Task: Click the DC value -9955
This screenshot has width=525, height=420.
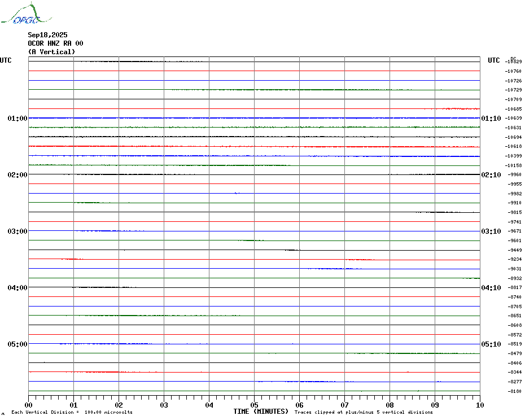Action: 515,184
